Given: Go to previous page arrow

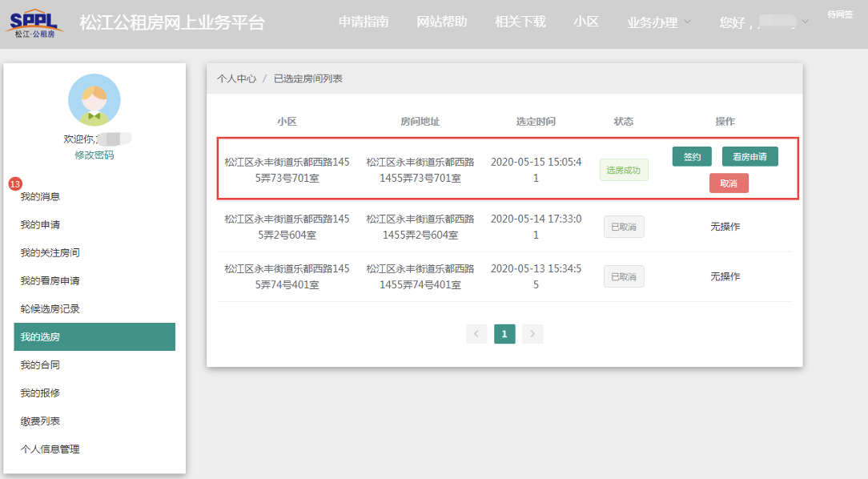Looking at the screenshot, I should click(476, 334).
